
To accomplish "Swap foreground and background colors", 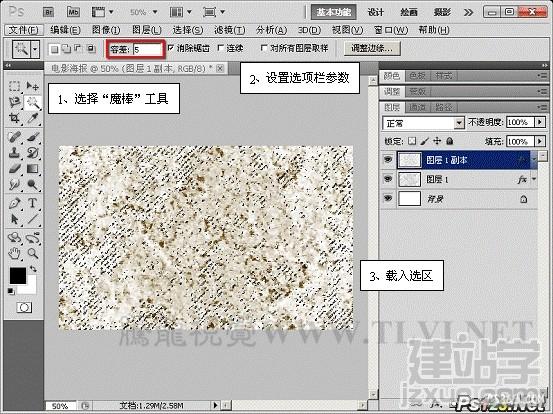I will (33, 269).
